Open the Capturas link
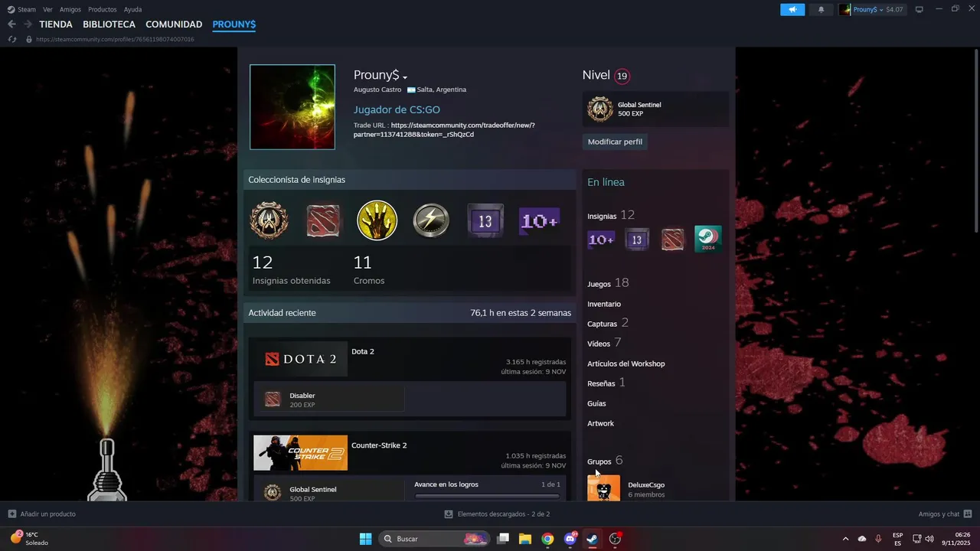The width and height of the screenshot is (980, 551). click(602, 324)
